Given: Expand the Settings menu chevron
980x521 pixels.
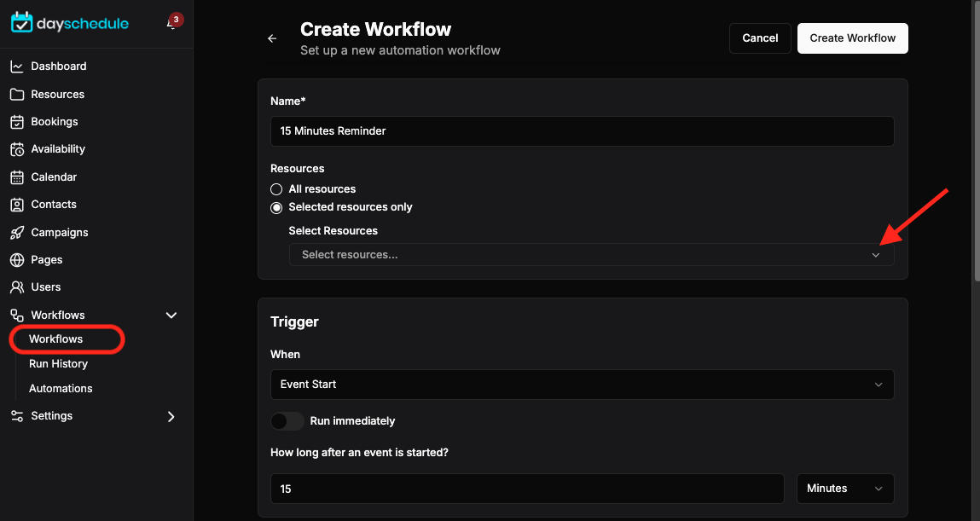Looking at the screenshot, I should click(171, 416).
